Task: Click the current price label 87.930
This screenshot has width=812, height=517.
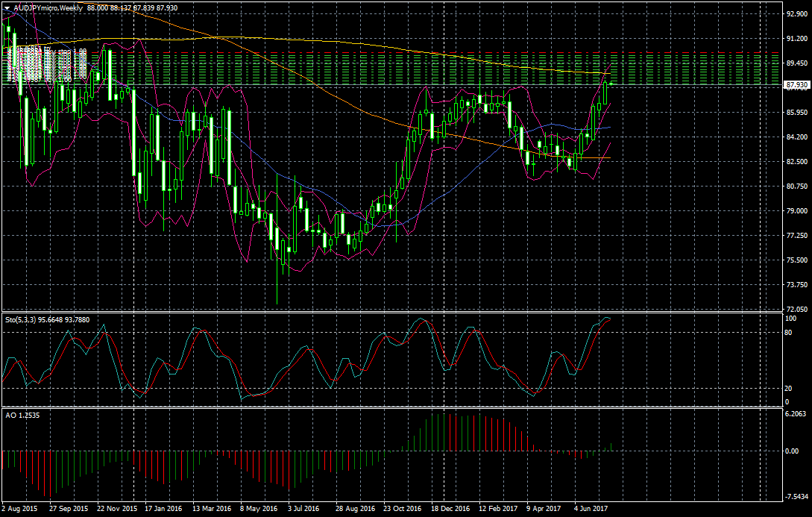Action: pyautogui.click(x=796, y=86)
